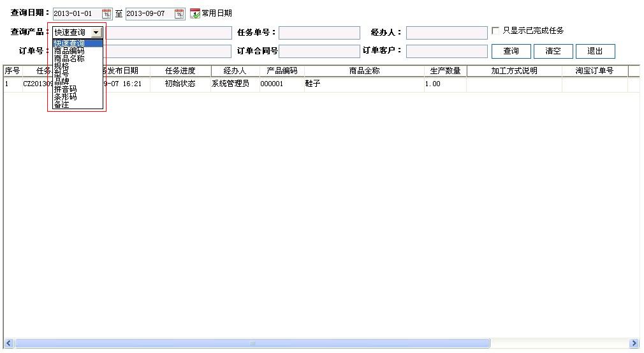
Task: Choose 商品编码 from the dropdown list
Action: [x=78, y=51]
